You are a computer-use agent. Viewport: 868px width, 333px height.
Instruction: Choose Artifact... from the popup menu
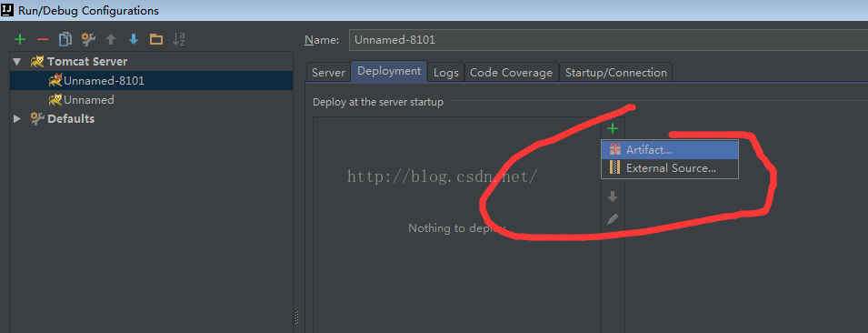[670, 149]
